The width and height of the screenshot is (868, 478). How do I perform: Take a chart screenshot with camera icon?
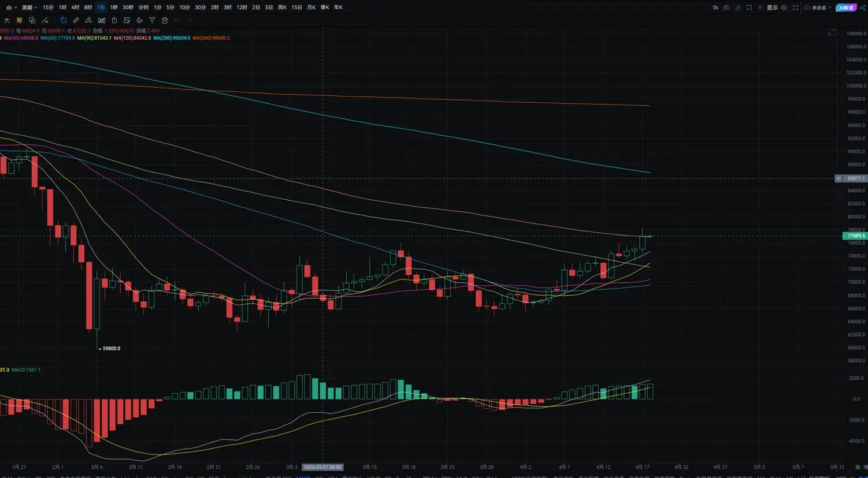pos(726,8)
